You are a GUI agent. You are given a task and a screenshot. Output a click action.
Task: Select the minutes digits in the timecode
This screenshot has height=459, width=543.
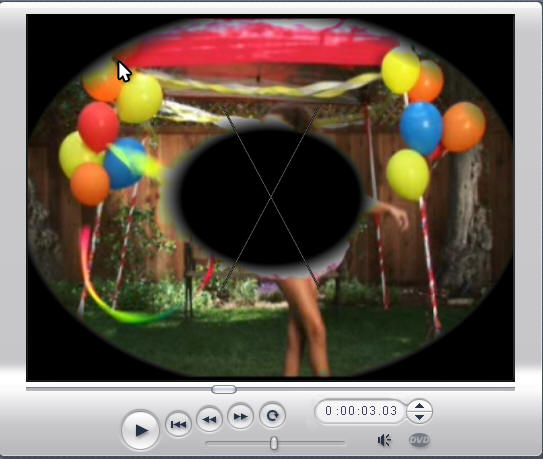click(x=348, y=411)
